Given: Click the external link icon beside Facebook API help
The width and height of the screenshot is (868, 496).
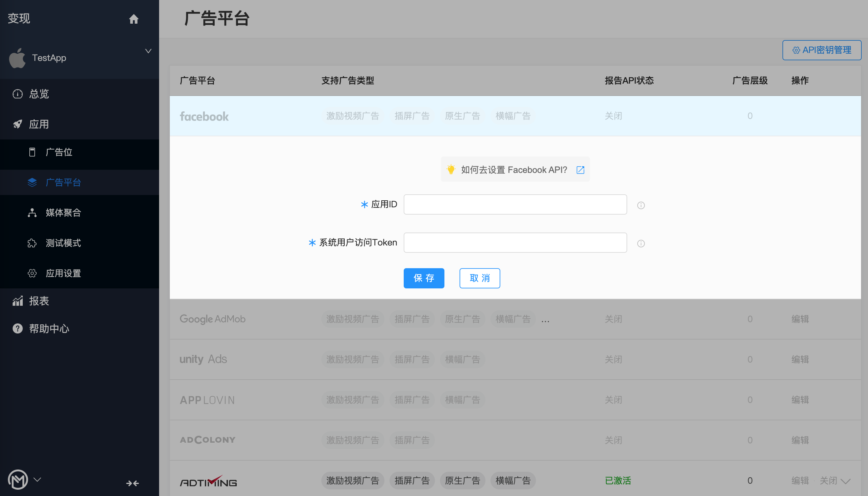Looking at the screenshot, I should (x=580, y=170).
